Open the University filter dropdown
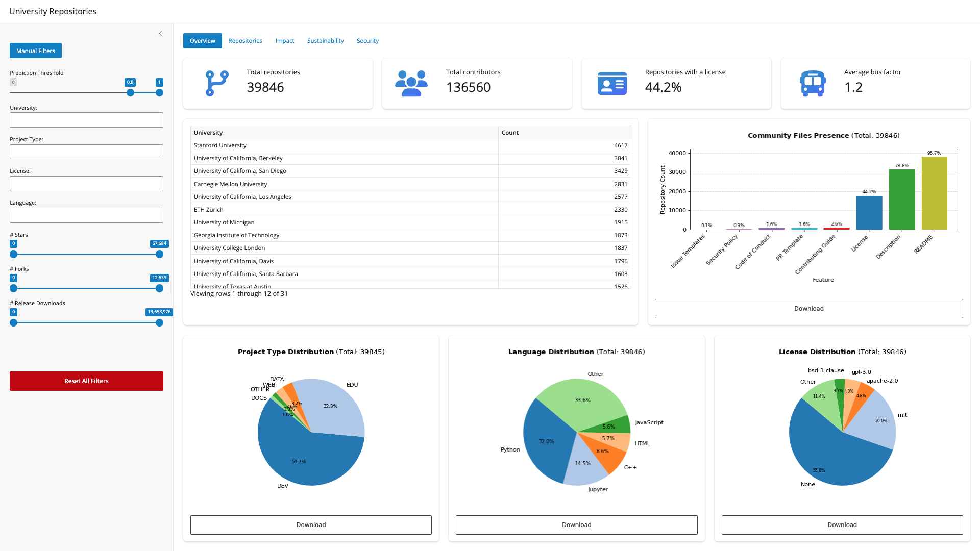Image resolution: width=980 pixels, height=551 pixels. [x=86, y=120]
